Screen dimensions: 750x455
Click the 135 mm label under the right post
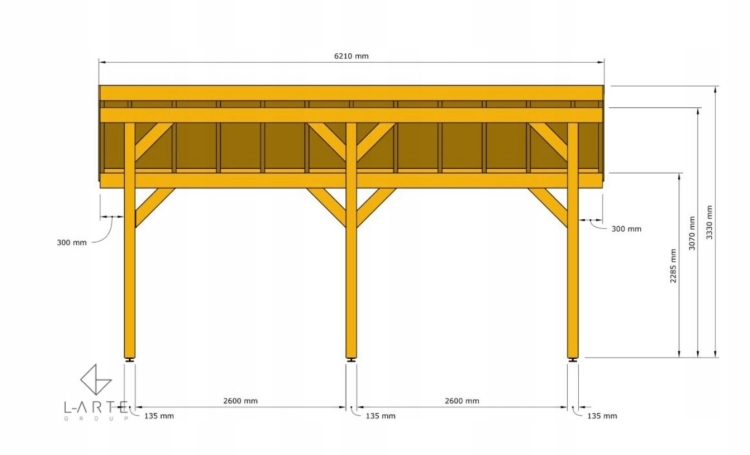tap(602, 416)
